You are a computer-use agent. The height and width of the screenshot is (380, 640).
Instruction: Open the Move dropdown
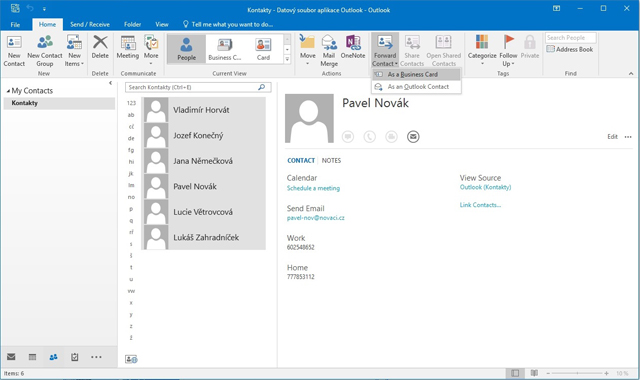point(307,50)
